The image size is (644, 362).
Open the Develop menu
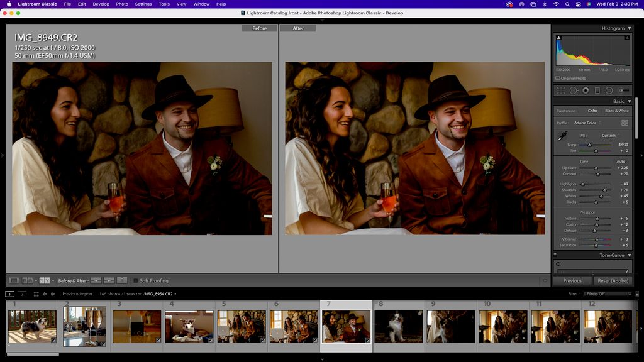tap(101, 4)
